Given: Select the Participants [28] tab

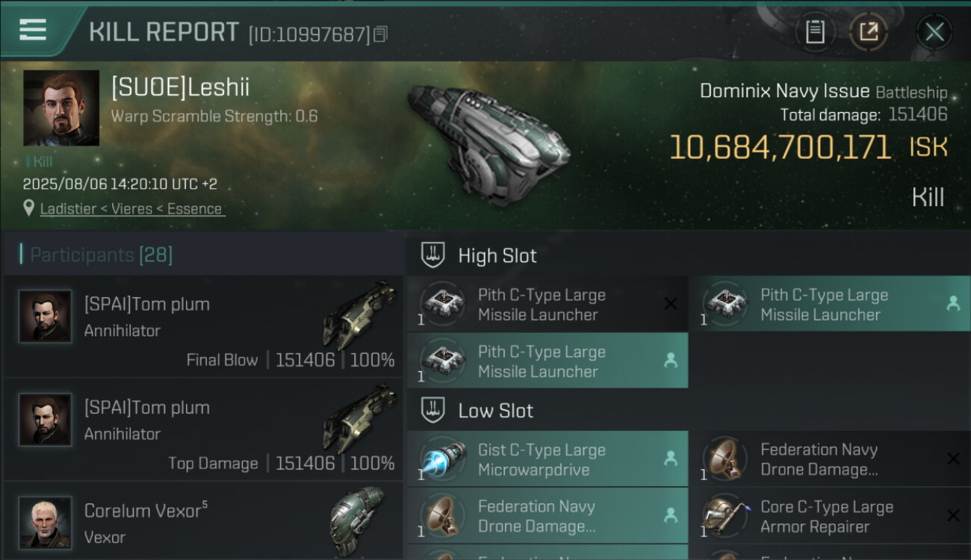Looking at the screenshot, I should tap(101, 255).
